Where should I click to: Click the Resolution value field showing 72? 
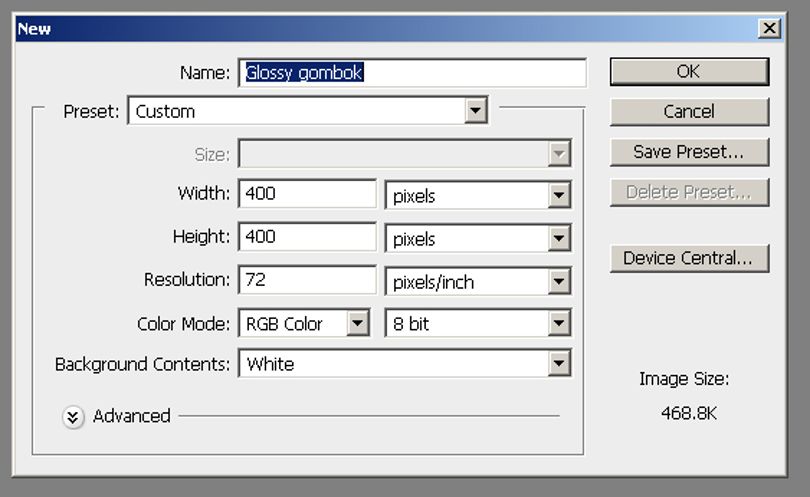pos(307,279)
